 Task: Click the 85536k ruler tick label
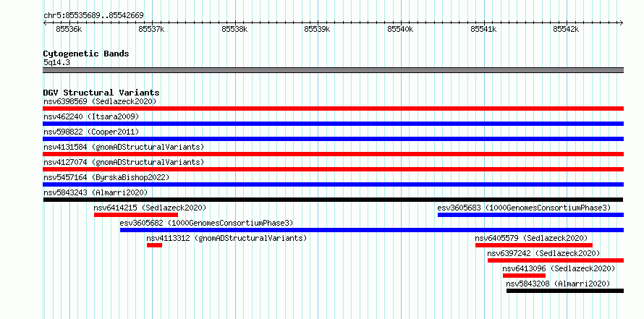pos(69,29)
